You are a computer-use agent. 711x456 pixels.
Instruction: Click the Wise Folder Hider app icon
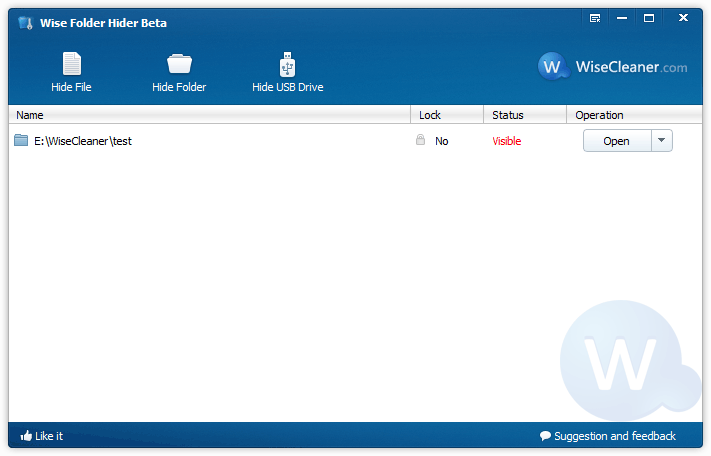click(26, 23)
